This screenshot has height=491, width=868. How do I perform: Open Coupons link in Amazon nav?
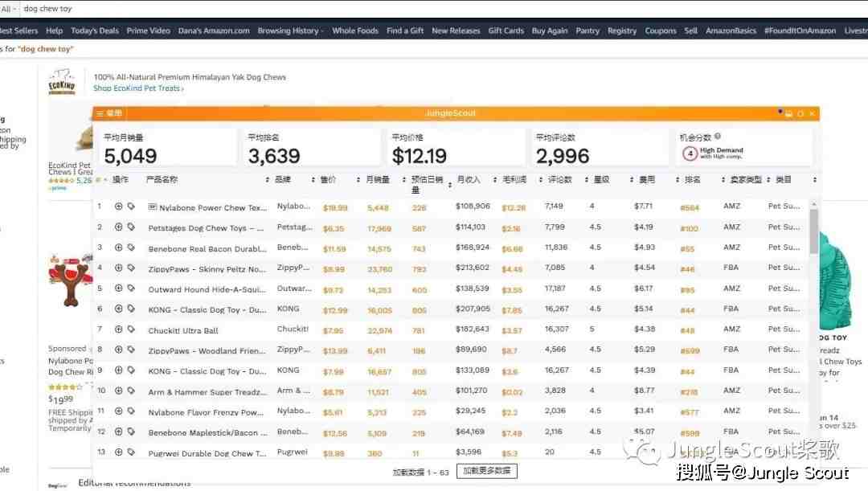[661, 31]
